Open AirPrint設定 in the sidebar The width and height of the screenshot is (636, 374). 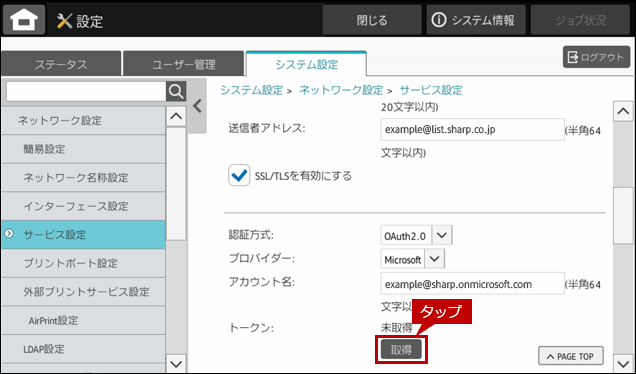83,320
